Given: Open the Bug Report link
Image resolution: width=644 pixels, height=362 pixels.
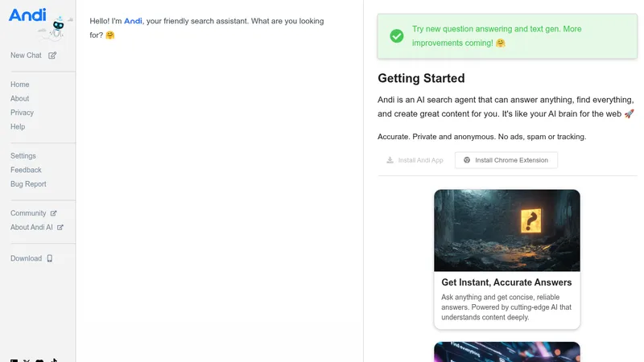Looking at the screenshot, I should [28, 184].
